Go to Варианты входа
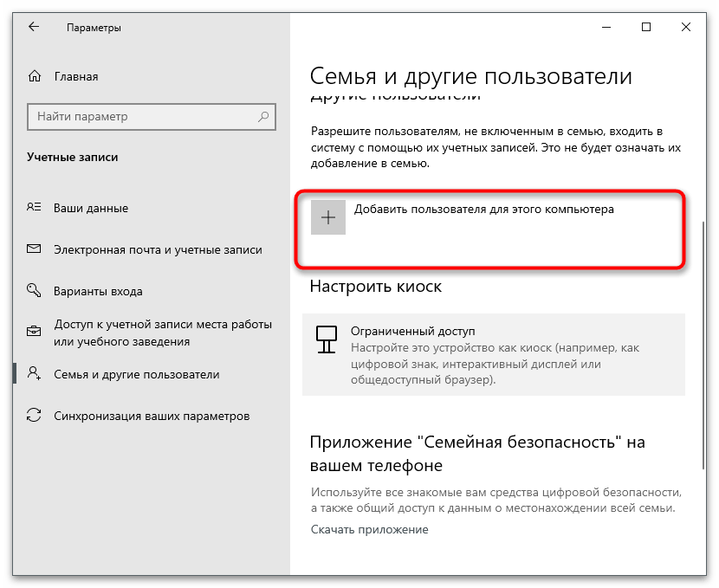Viewport: 719px width, 588px height. pos(98,292)
